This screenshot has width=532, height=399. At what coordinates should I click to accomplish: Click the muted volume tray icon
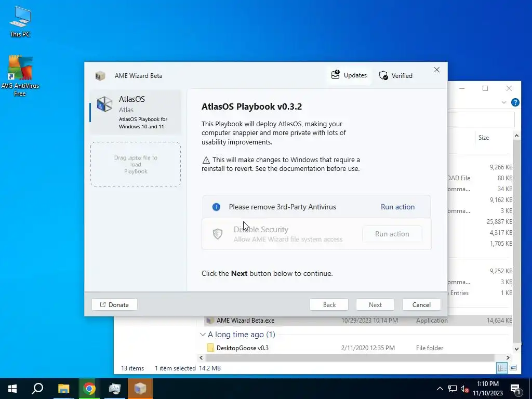point(464,389)
